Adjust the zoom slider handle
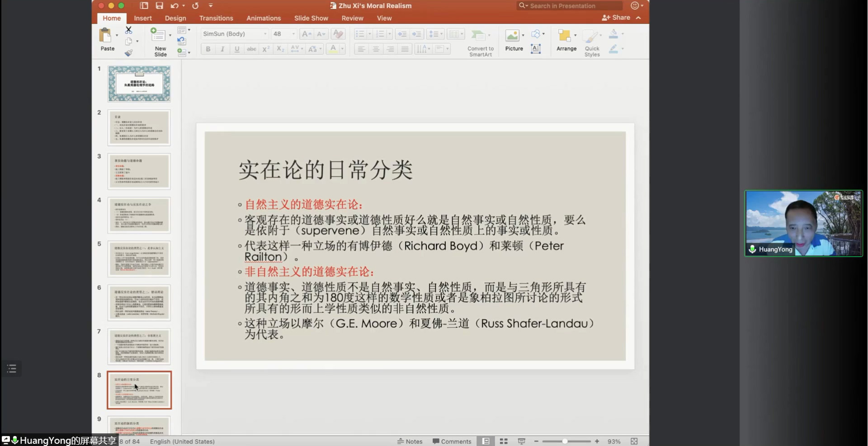 pyautogui.click(x=565, y=441)
